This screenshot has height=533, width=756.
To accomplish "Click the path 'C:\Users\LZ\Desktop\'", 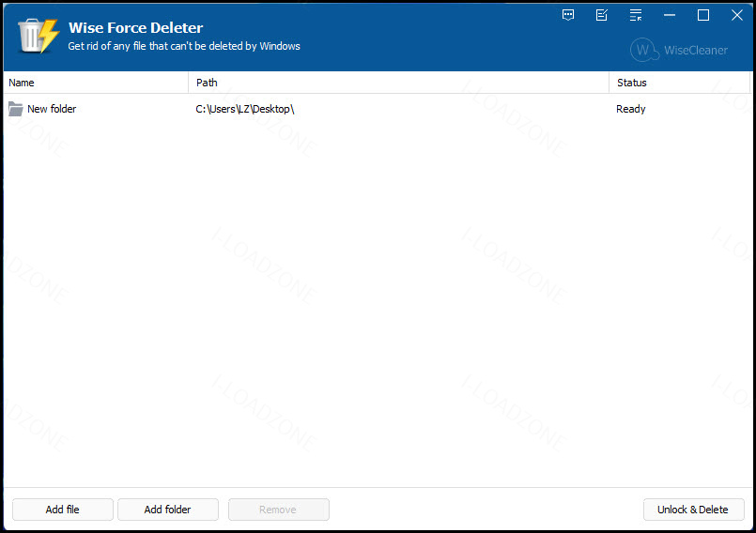I will [245, 109].
